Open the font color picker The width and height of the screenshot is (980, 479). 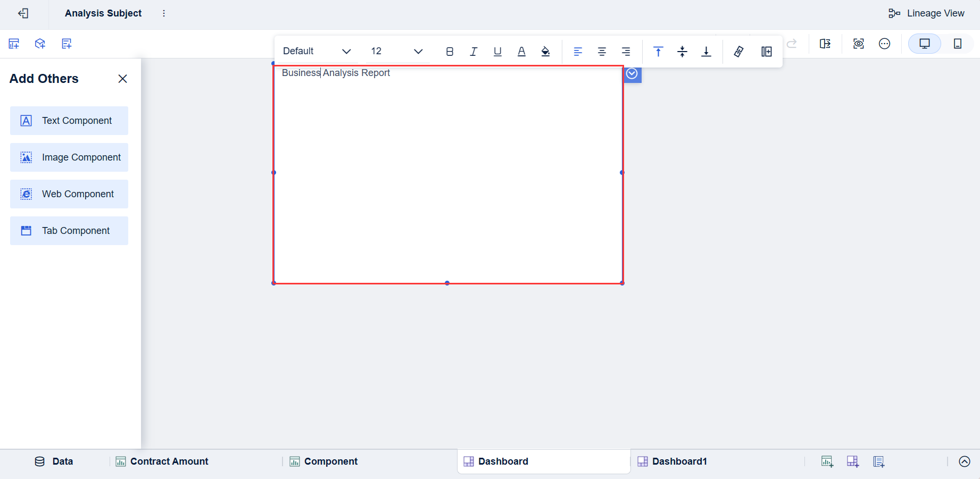tap(521, 51)
